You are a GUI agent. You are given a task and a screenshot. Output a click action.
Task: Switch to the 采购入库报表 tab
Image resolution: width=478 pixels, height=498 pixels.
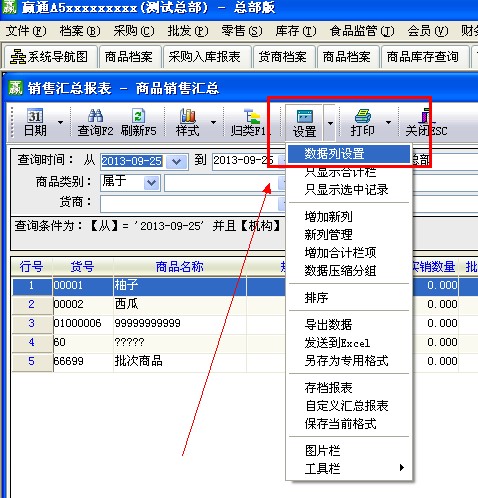(204, 57)
